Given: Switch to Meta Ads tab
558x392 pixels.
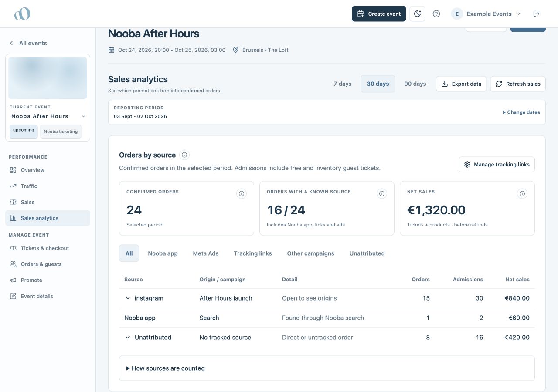Looking at the screenshot, I should click(206, 253).
